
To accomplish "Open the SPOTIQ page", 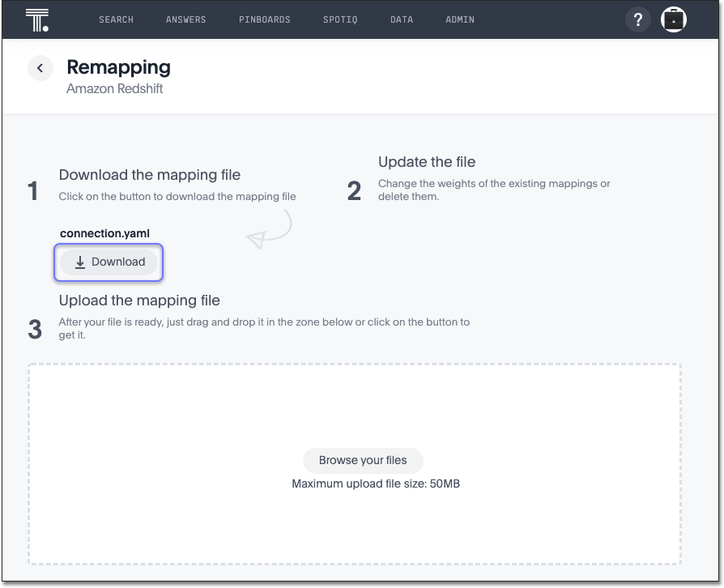I will (340, 19).
